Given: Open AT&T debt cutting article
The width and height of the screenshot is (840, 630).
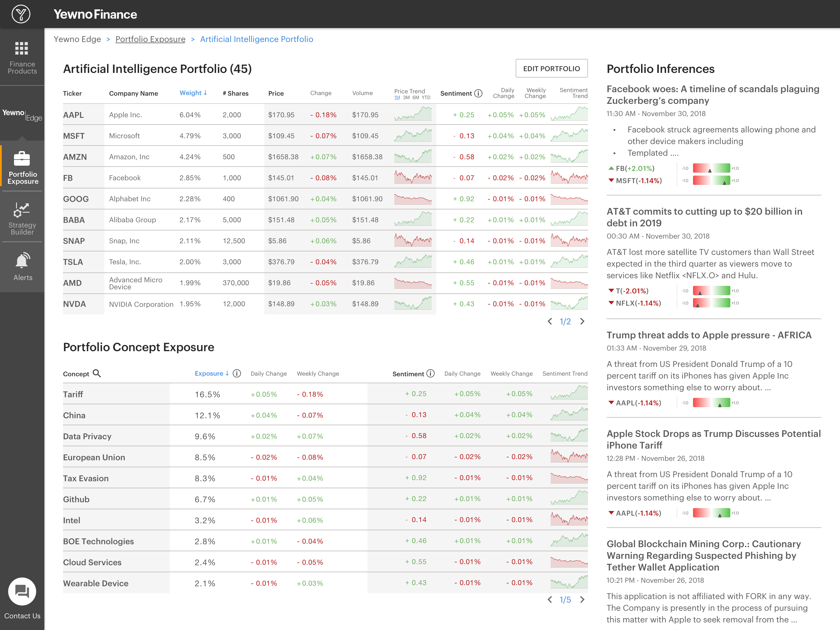Looking at the screenshot, I should [704, 217].
